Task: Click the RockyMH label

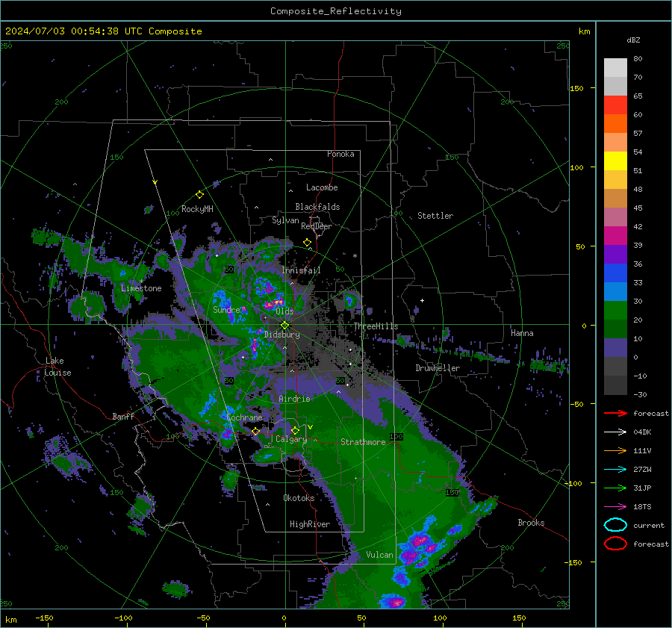Action: click(x=197, y=209)
